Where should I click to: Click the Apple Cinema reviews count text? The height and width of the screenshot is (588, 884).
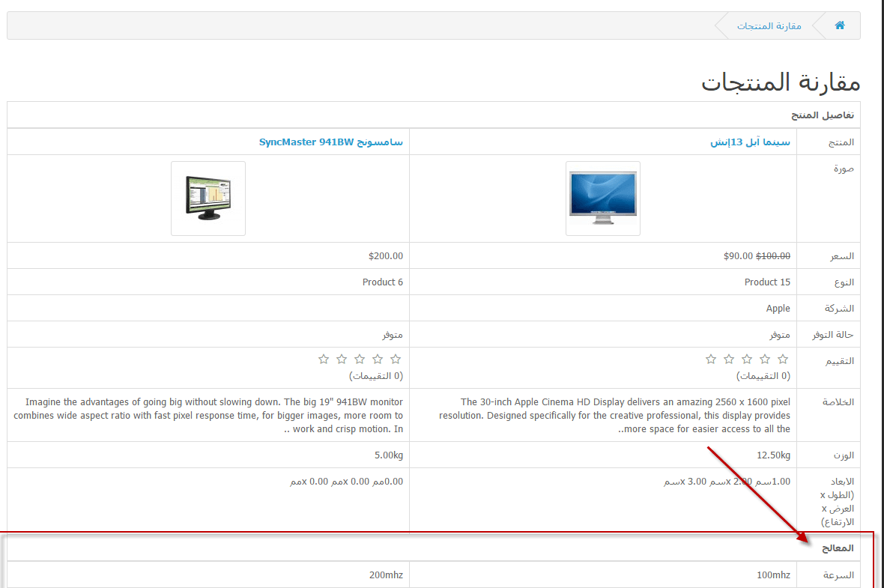(x=763, y=376)
